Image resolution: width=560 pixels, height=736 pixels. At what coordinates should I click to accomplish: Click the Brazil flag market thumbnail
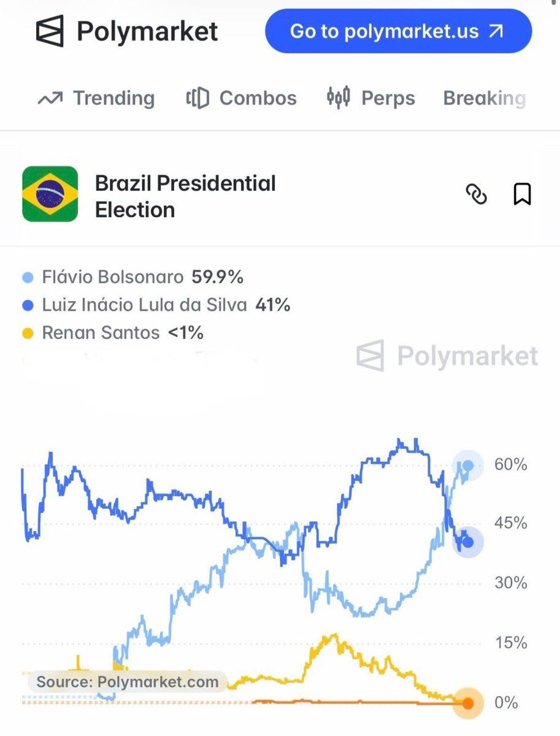pyautogui.click(x=50, y=194)
